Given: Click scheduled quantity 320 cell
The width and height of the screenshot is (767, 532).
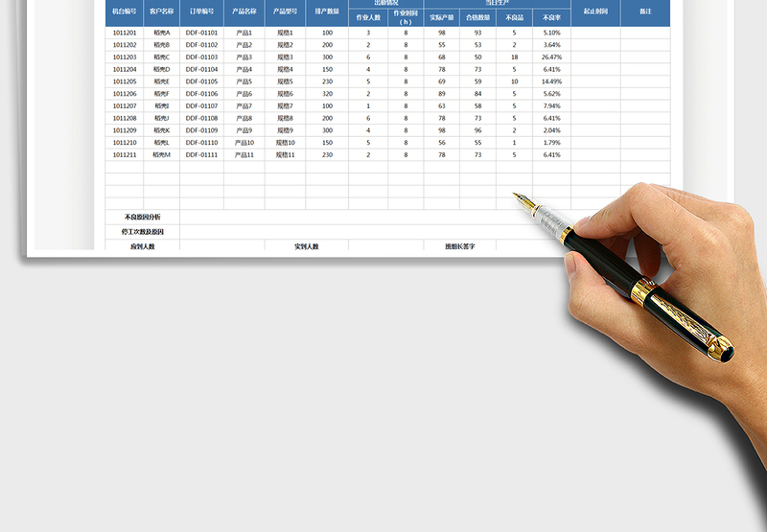Looking at the screenshot, I should coord(327,94).
